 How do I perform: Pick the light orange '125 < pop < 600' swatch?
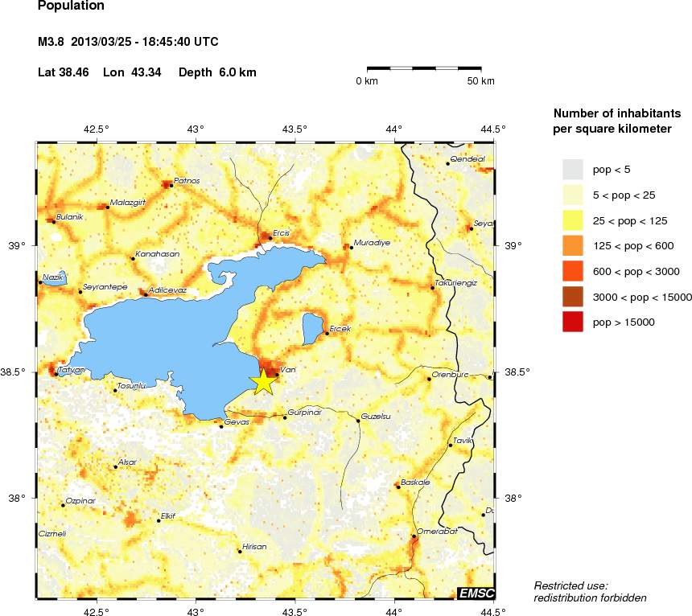point(572,246)
